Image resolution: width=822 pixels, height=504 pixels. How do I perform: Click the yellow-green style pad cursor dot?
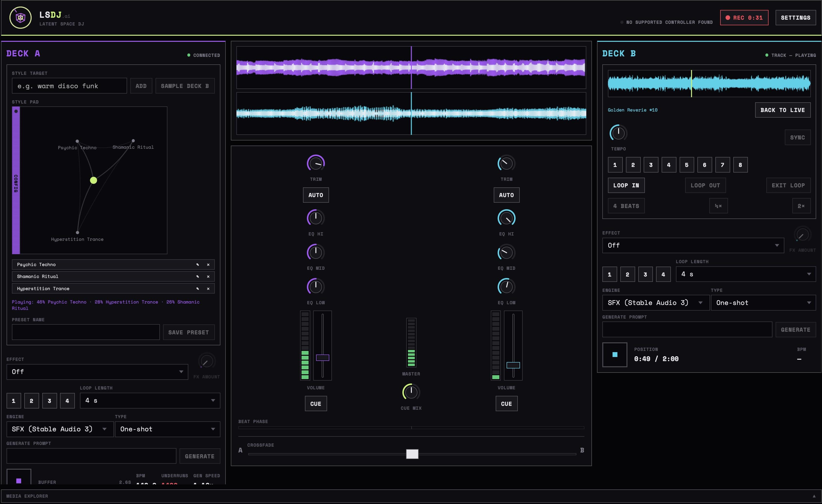[x=93, y=181]
